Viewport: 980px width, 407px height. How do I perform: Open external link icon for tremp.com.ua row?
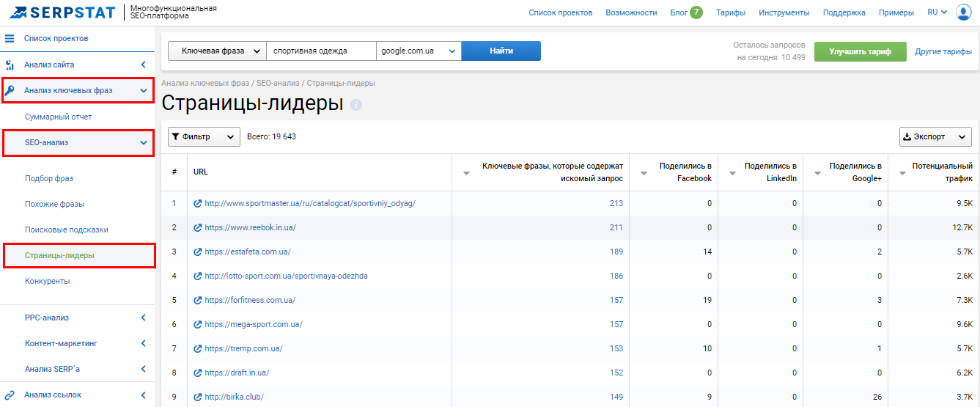(x=197, y=349)
